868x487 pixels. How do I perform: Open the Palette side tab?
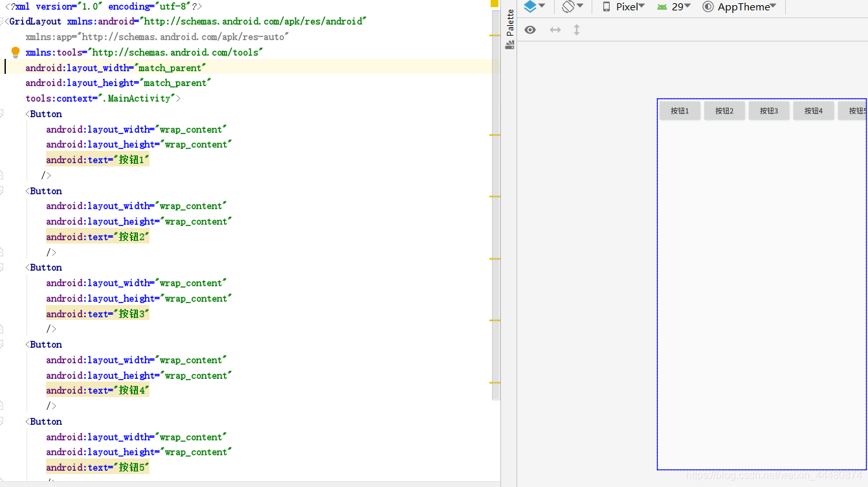pos(509,29)
